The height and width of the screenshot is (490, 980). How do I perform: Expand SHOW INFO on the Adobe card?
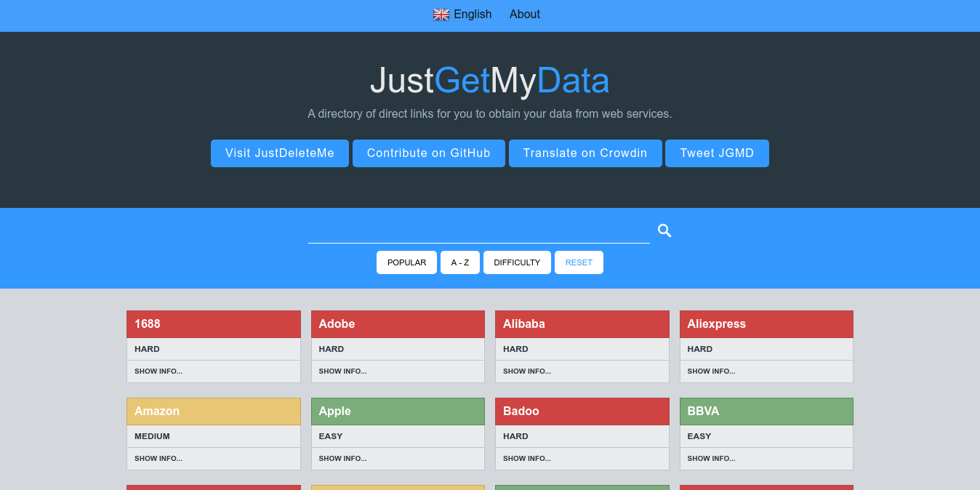[342, 371]
